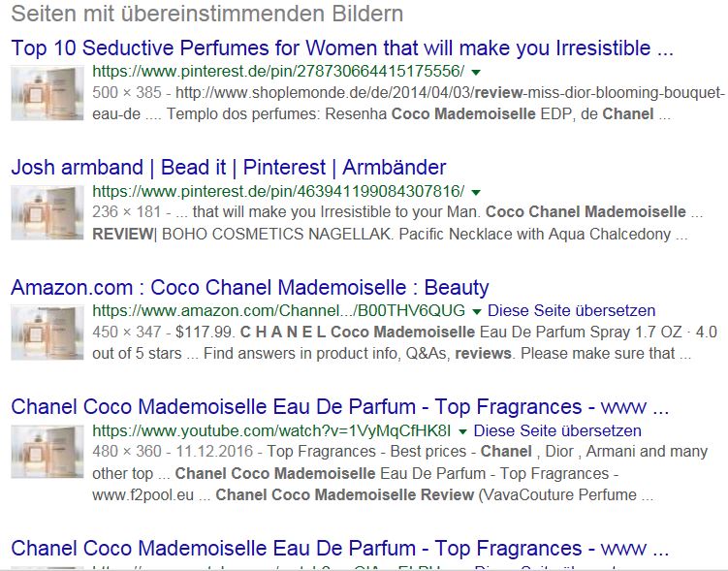Click 'Diese Seite übersetzen' for the YouTube result
This screenshot has height=571, width=728.
557,430
